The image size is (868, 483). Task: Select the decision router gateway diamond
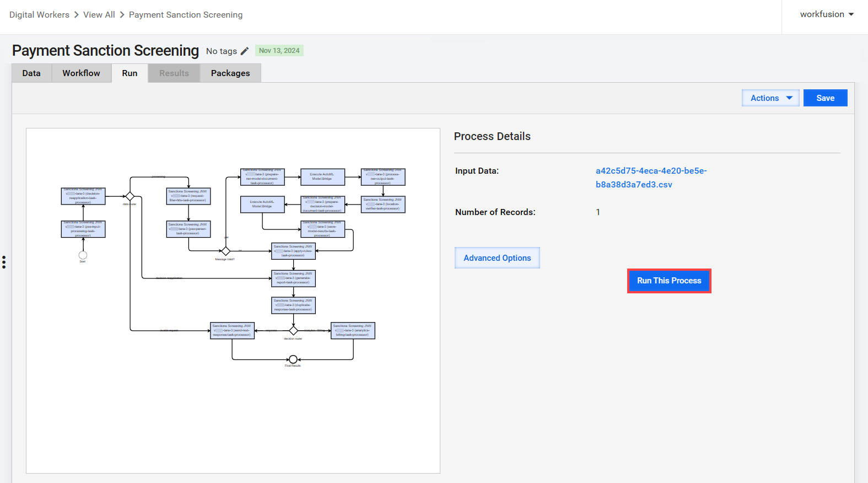point(294,330)
